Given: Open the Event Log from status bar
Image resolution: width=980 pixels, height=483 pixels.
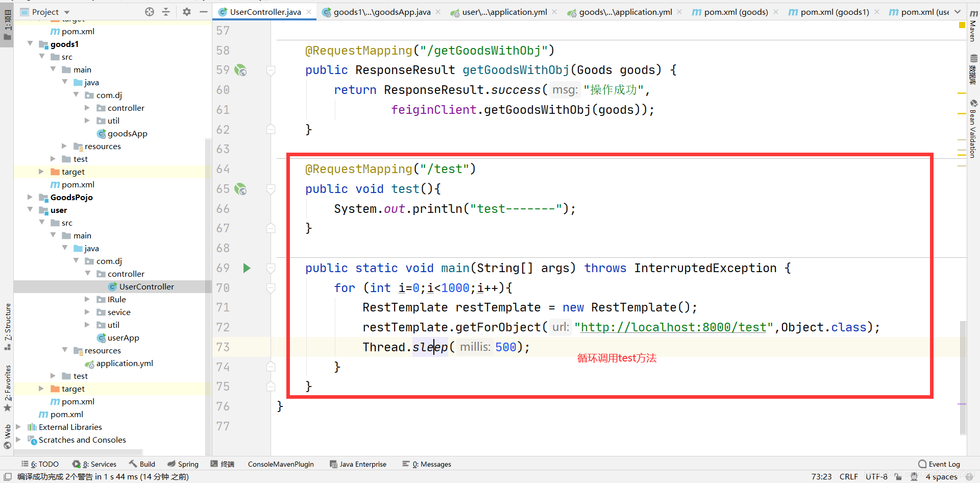Looking at the screenshot, I should [939, 464].
